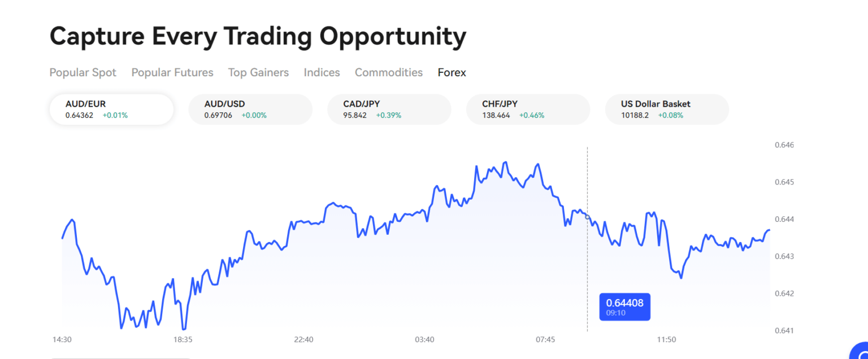This screenshot has height=359, width=868.
Task: Select the AUD/EUR pair card
Action: click(111, 109)
